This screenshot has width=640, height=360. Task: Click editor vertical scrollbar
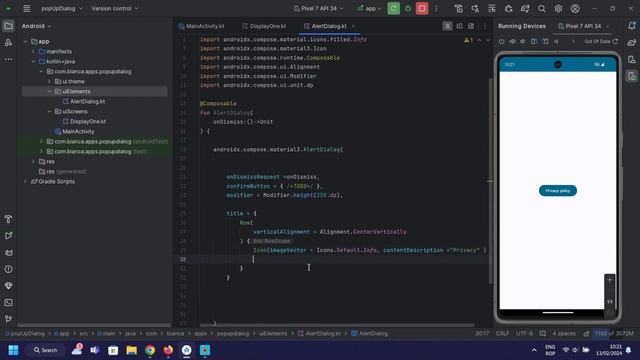pos(490,180)
